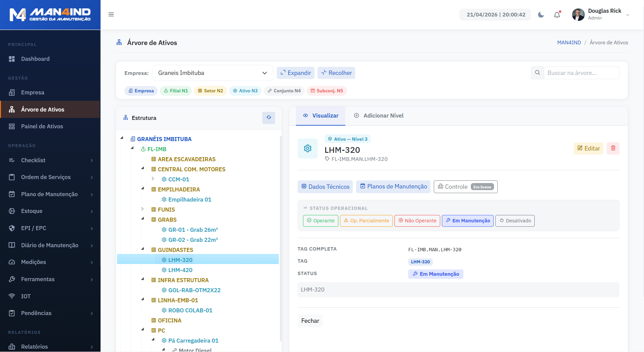Delete asset with red trash icon
The height and width of the screenshot is (352, 644).
613,148
